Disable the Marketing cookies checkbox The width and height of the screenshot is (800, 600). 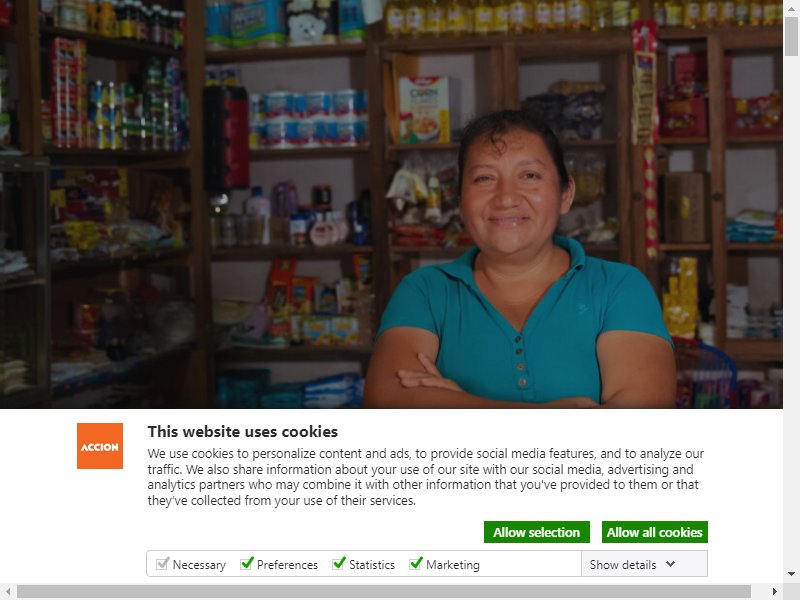click(416, 563)
